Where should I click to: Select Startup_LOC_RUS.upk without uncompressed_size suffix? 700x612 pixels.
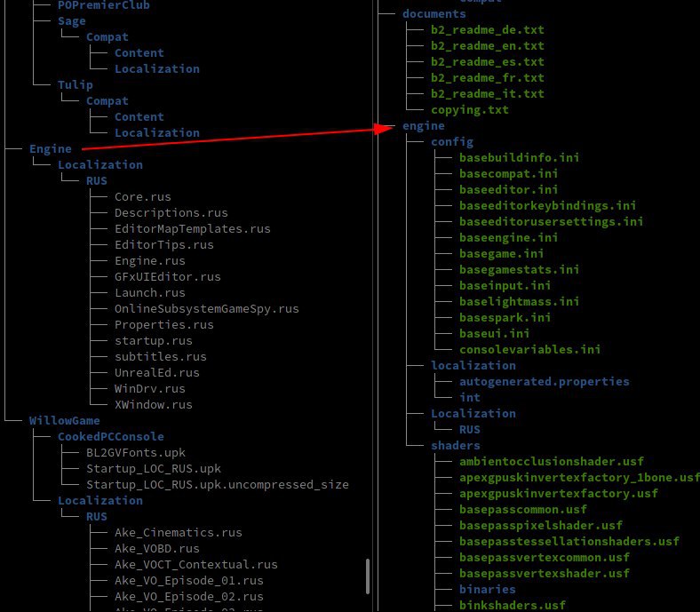tap(154, 469)
